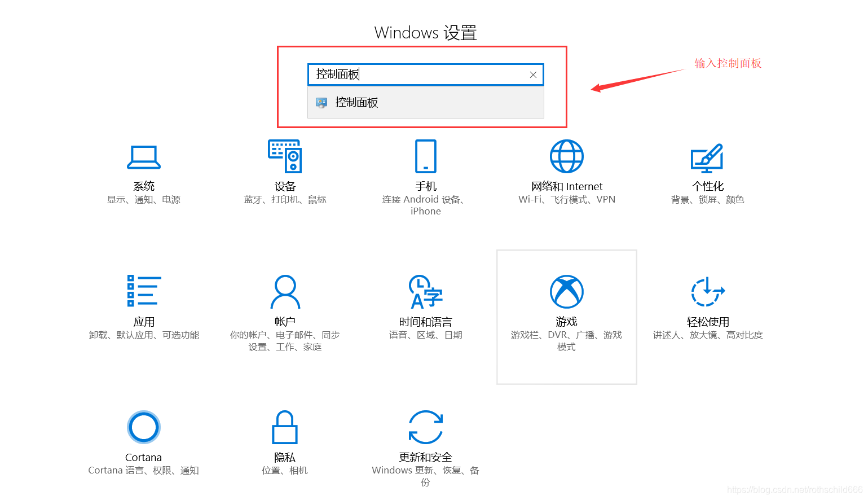The height and width of the screenshot is (500, 868).
Task: Click the 网络和 Internet label text
Action: [x=567, y=186]
